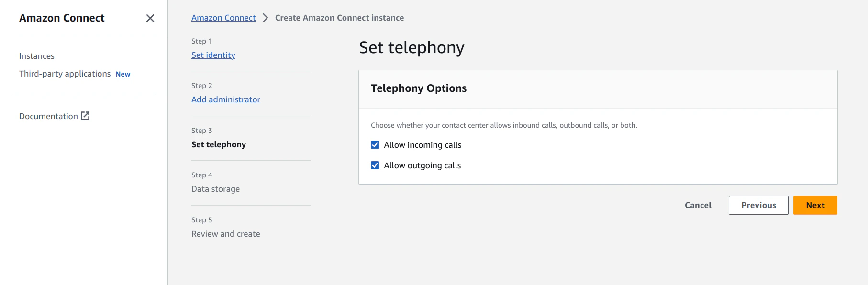Click the Amazon Connect logo heading

click(x=62, y=18)
